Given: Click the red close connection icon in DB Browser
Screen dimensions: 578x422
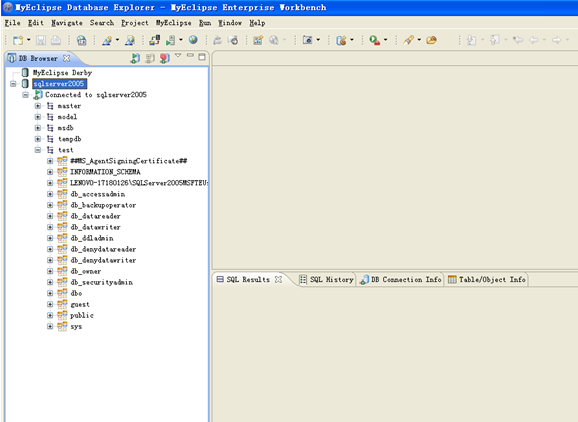Looking at the screenshot, I should [165, 58].
